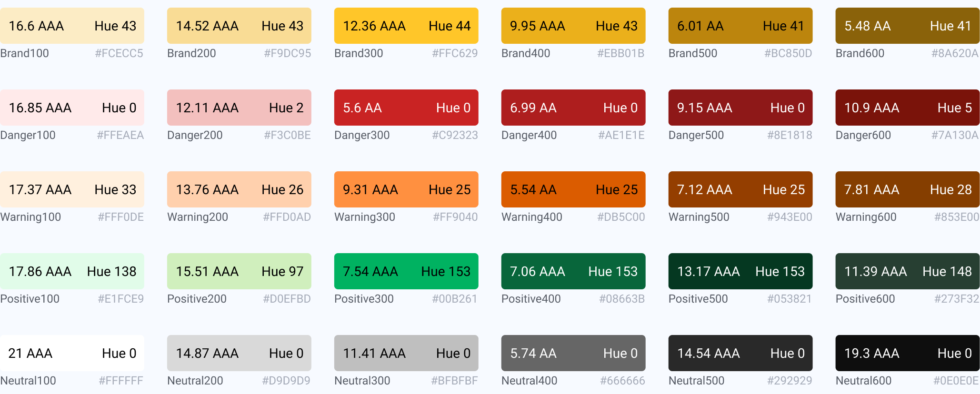
Task: Choose the Positive500 dark green swatch
Action: click(740, 271)
